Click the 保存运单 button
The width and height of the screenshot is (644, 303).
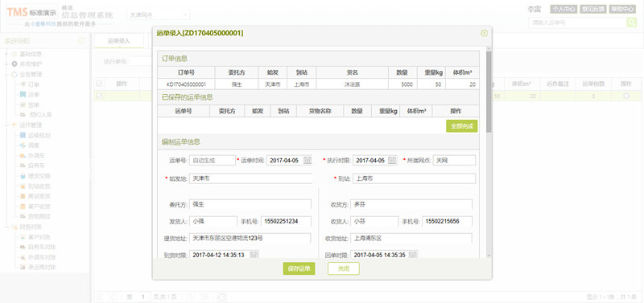point(299,268)
